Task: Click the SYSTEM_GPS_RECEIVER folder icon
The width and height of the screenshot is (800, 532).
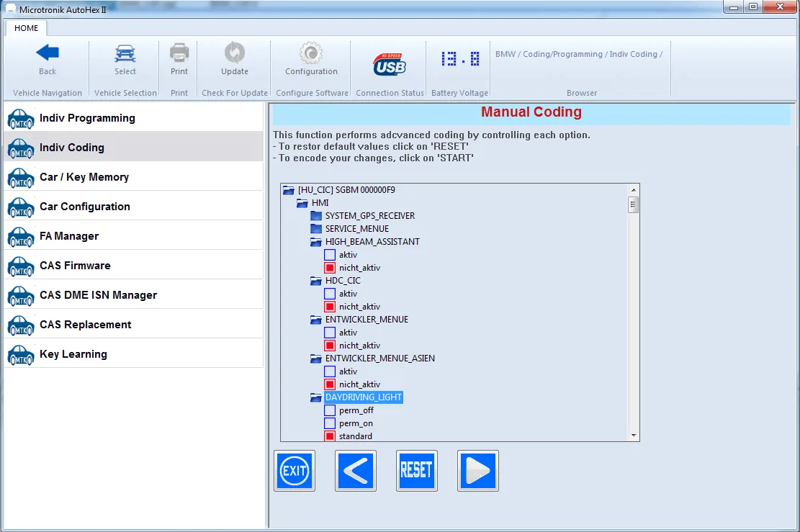Action: click(x=316, y=216)
